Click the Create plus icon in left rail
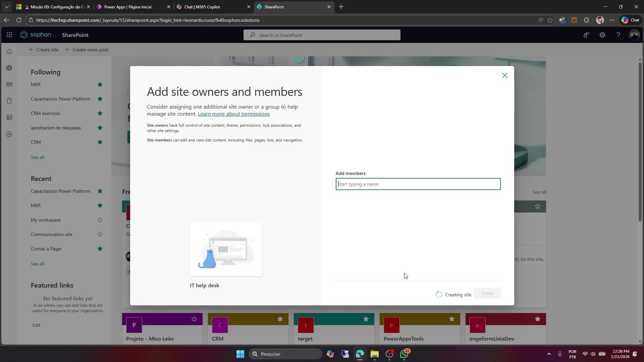The image size is (644, 362). point(9,134)
